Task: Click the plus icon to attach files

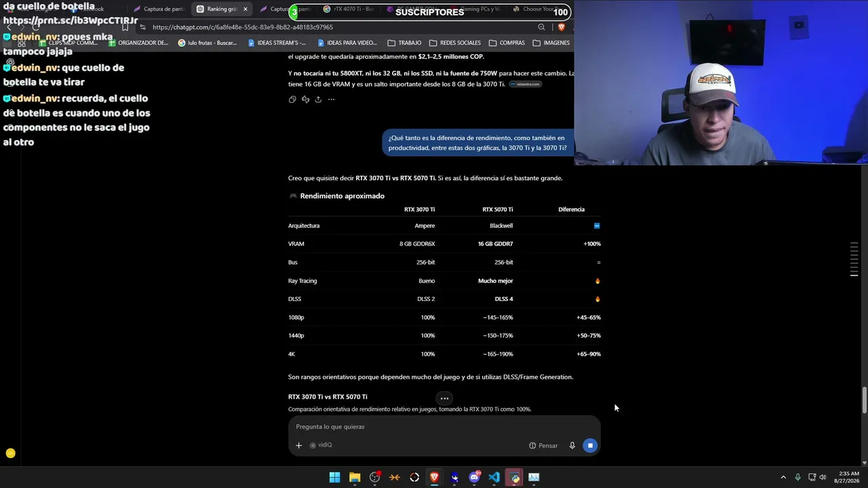Action: coord(298,445)
